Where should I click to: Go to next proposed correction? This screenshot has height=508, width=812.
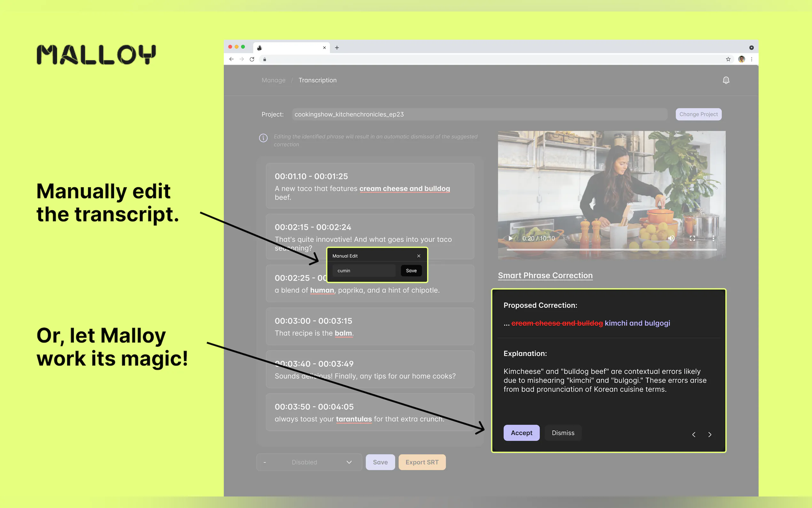[x=710, y=434]
